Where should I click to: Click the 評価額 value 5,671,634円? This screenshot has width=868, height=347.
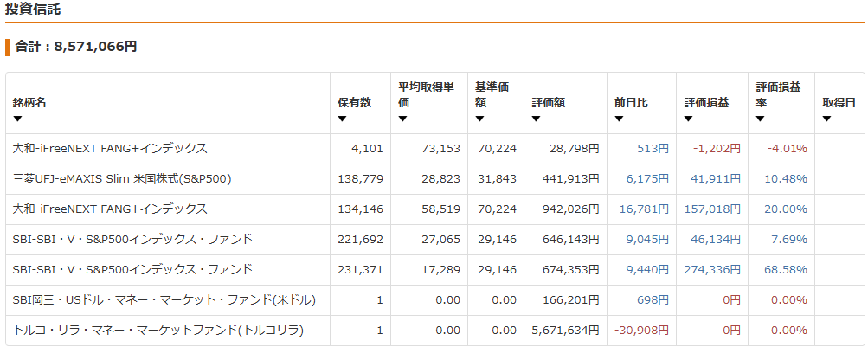click(x=564, y=331)
